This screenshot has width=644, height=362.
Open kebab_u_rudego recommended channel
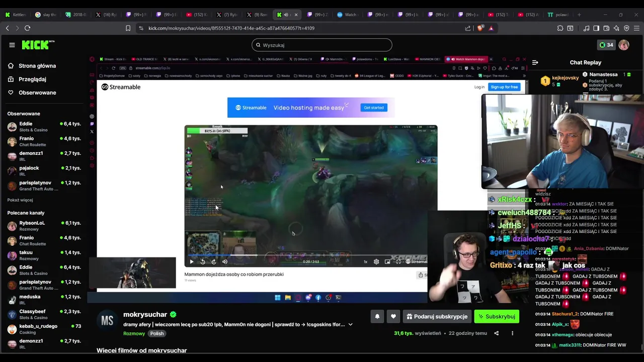(x=44, y=329)
